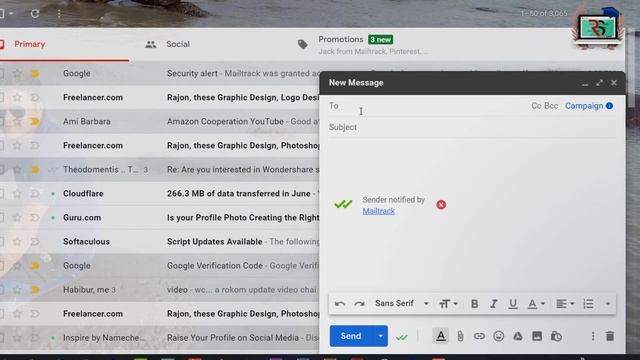Click the Mailtrack double check signature logo
640x360 pixels.
343,204
